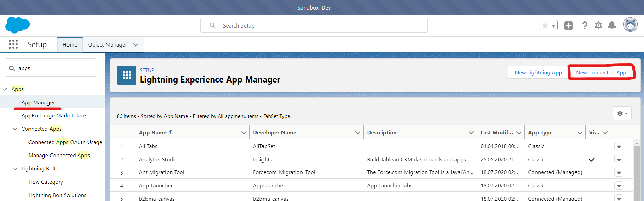Viewport: 644px width, 201px height.
Task: Click the New Connected App button
Action: pos(601,72)
